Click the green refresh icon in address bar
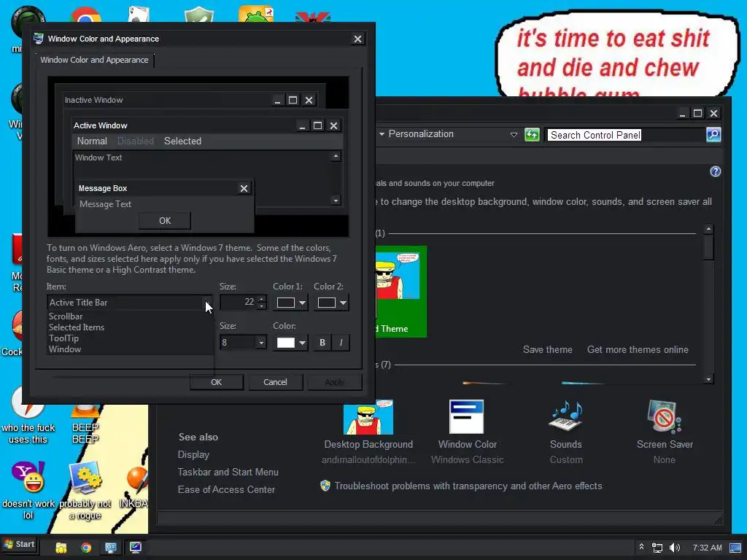The width and height of the screenshot is (747, 560). coord(532,135)
